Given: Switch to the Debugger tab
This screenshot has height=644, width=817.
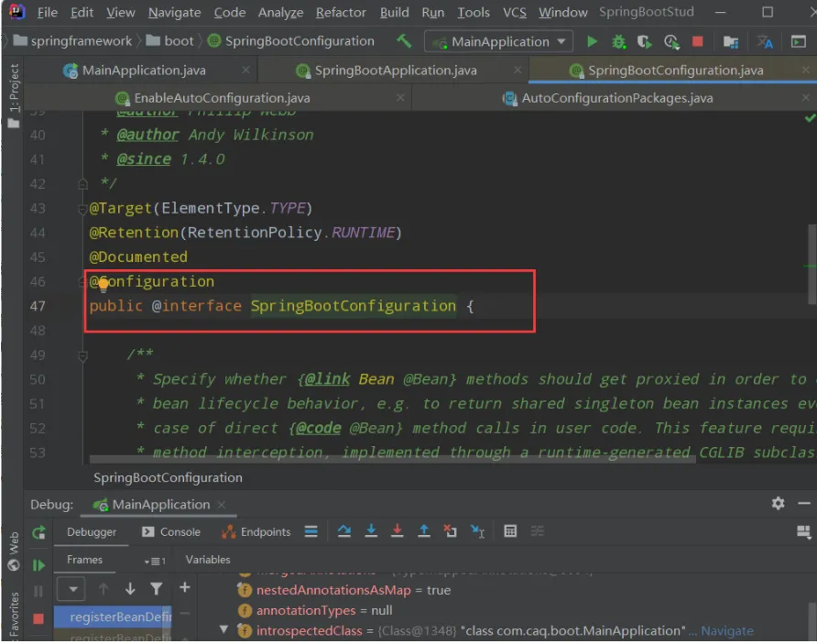Looking at the screenshot, I should pos(92,532).
